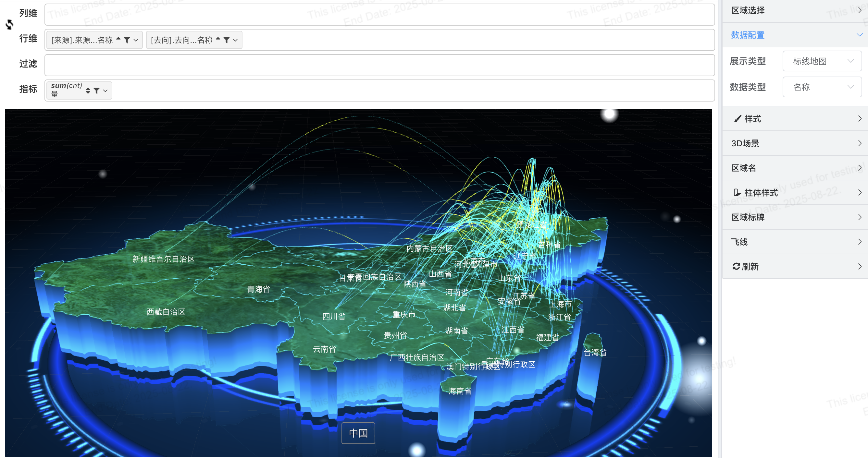
Task: Click 西藏自治区 label on map
Action: [166, 312]
